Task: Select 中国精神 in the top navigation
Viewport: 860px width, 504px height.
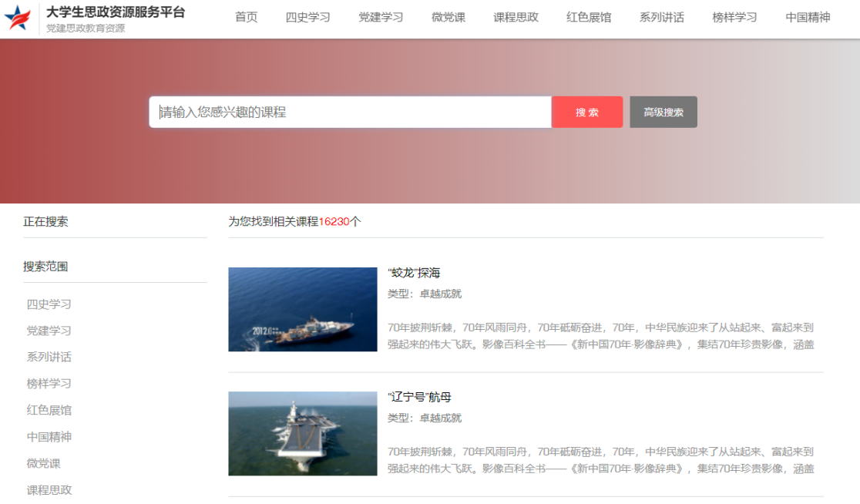Action: pos(808,17)
